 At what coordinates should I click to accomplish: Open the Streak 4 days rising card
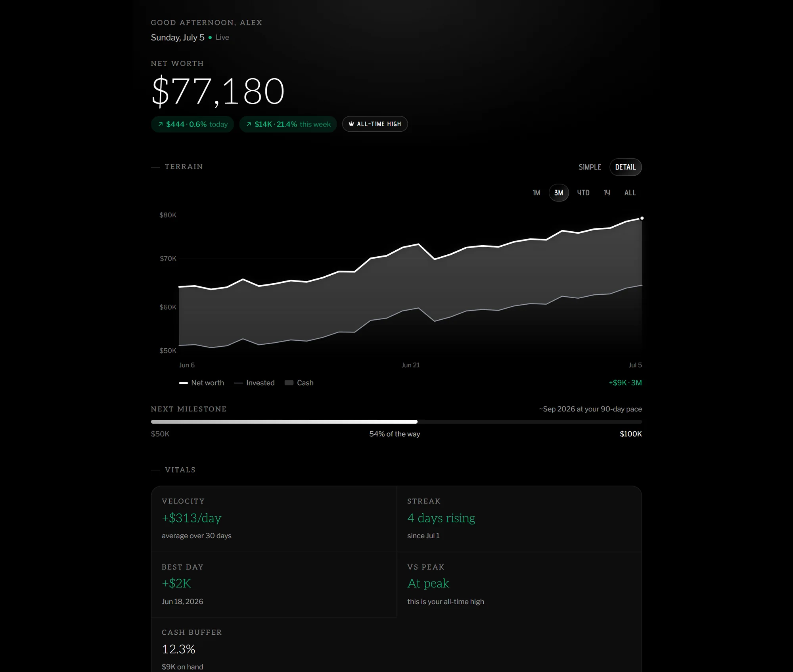click(x=519, y=519)
